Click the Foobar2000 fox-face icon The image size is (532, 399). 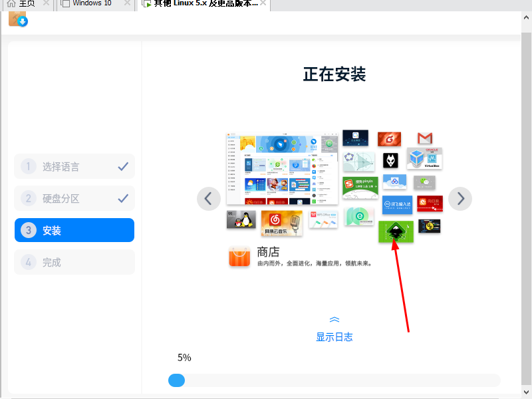(x=390, y=160)
